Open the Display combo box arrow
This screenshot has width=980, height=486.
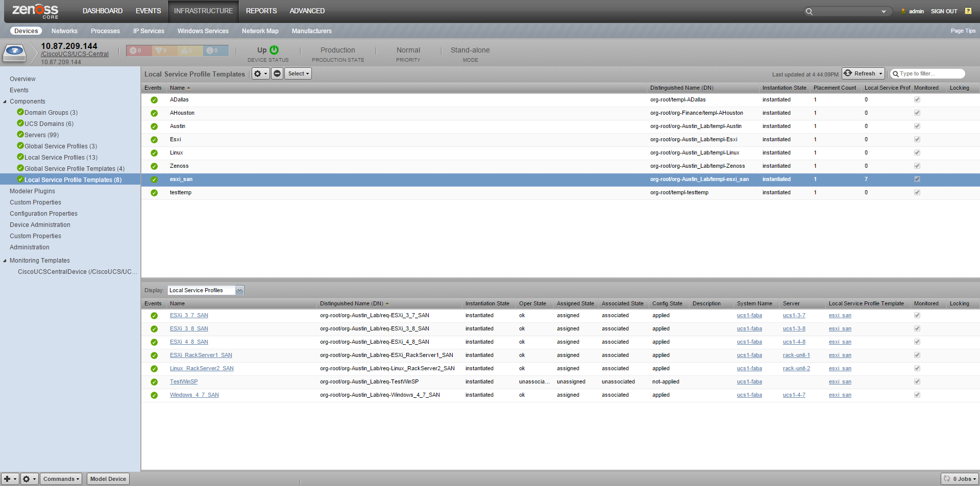[x=240, y=290]
